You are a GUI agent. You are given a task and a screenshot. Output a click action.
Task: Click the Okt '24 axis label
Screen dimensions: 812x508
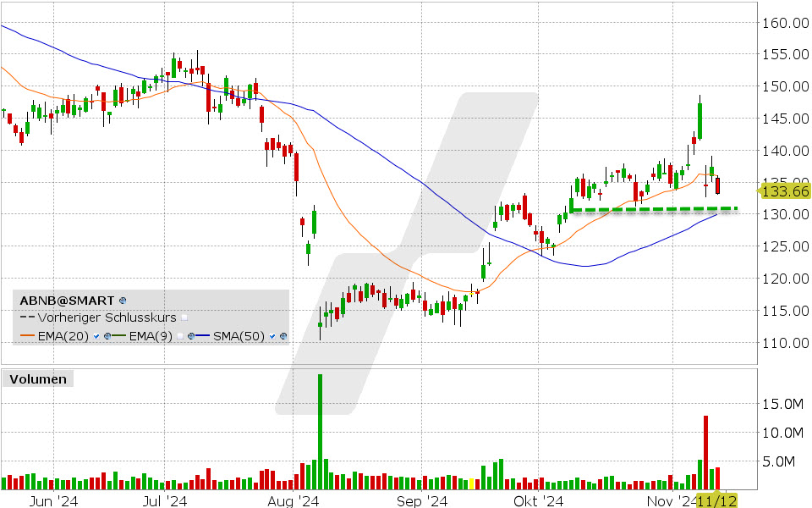538,500
